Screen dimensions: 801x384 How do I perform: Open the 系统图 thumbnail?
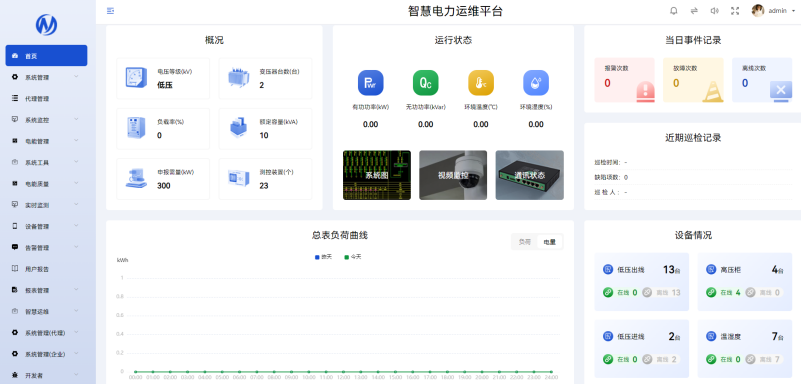(377, 175)
